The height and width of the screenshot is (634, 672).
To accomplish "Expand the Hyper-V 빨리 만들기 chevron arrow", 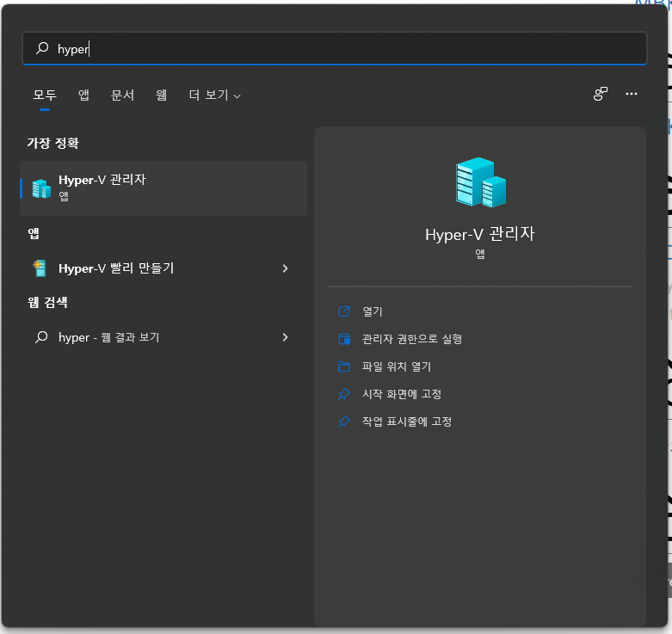I will tap(286, 268).
